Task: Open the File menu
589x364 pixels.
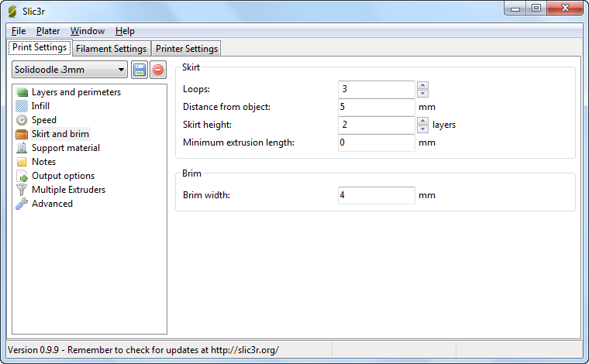Action: click(19, 31)
